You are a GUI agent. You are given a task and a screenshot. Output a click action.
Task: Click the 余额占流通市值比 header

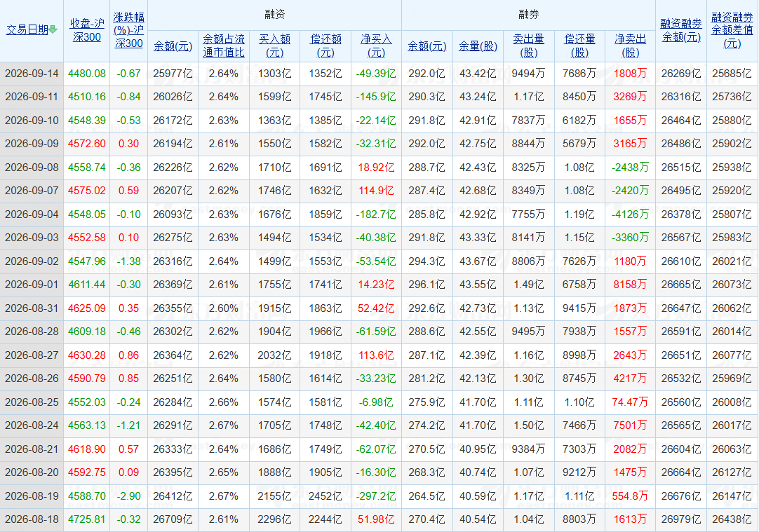click(224, 46)
